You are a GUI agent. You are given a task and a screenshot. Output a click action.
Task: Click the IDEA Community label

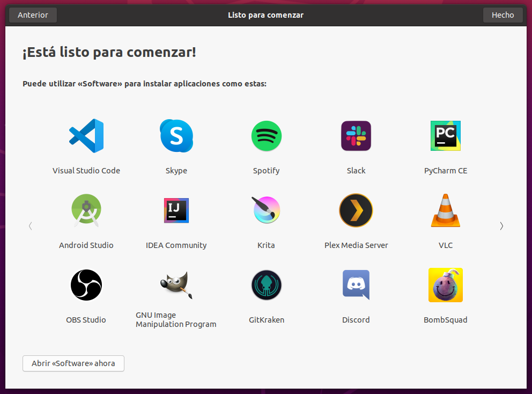pos(176,245)
